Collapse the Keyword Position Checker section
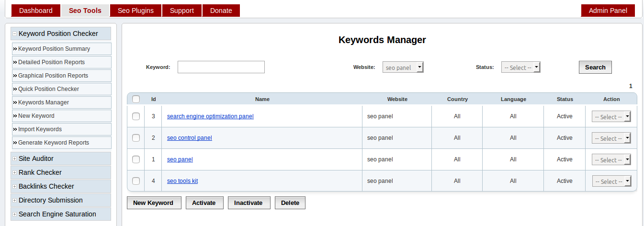Viewport: 644px width, 226px height. [x=61, y=34]
